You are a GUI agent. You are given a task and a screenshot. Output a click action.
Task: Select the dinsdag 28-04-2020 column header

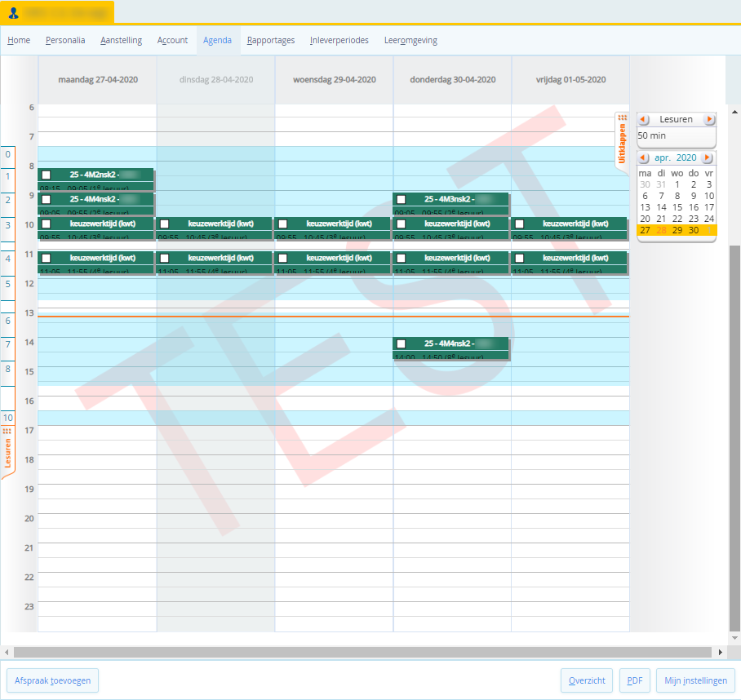point(216,80)
